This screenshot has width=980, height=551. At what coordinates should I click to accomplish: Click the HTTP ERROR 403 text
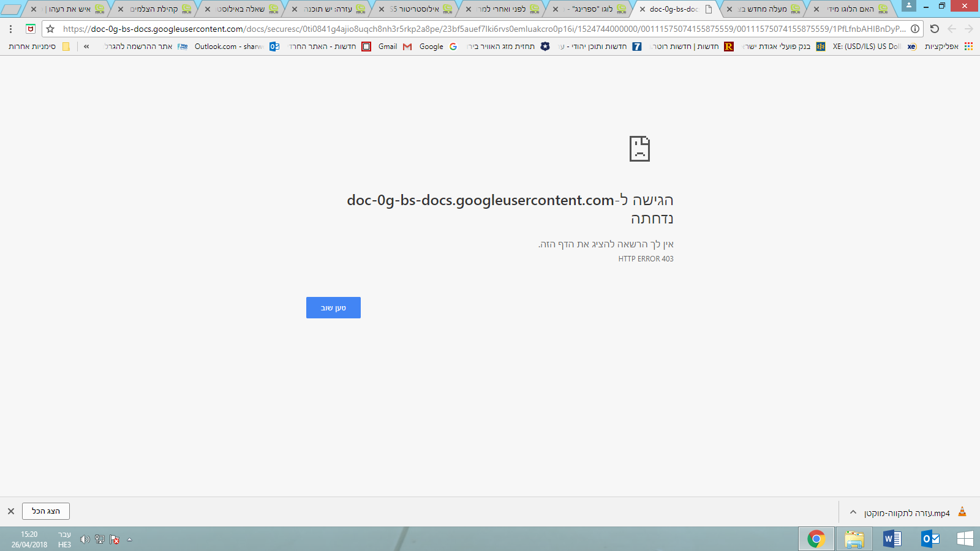646,259
